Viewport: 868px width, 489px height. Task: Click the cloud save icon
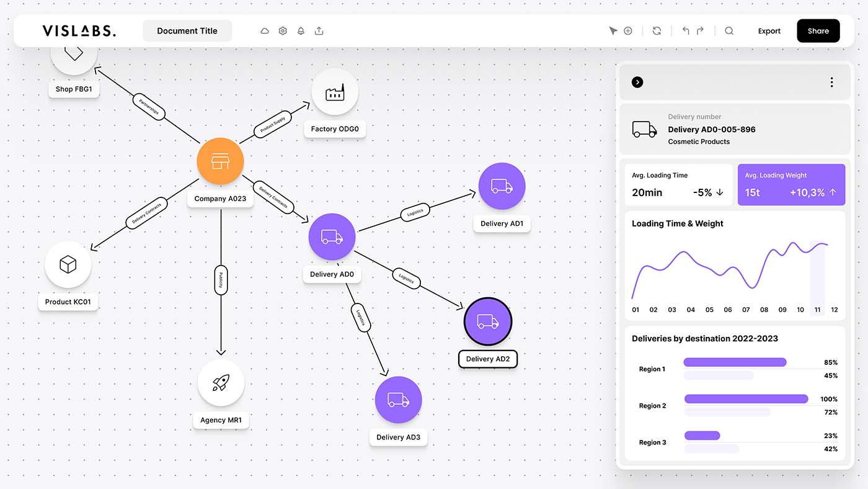click(x=265, y=31)
